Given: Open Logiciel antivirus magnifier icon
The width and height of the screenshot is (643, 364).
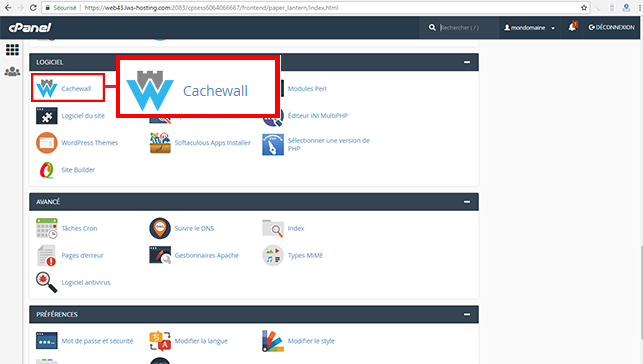Looking at the screenshot, I should (46, 282).
